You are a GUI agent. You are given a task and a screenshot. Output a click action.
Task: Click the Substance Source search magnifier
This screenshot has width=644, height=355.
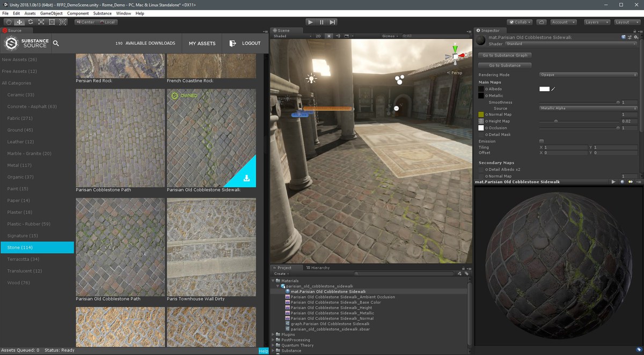(56, 43)
